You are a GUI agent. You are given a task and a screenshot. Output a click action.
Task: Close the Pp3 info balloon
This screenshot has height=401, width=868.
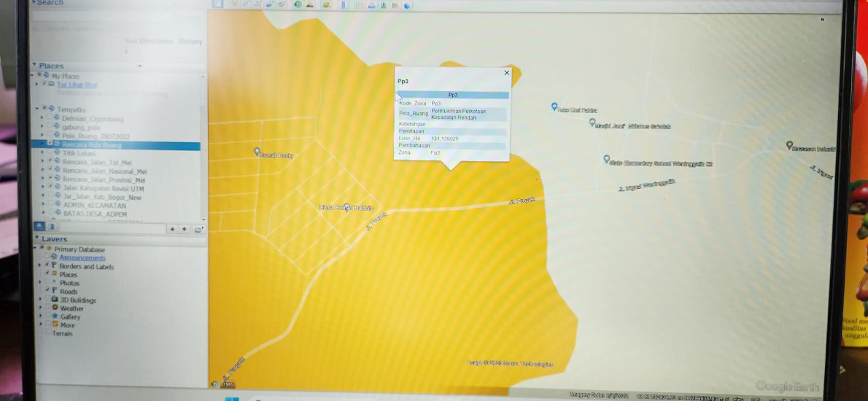[x=507, y=73]
